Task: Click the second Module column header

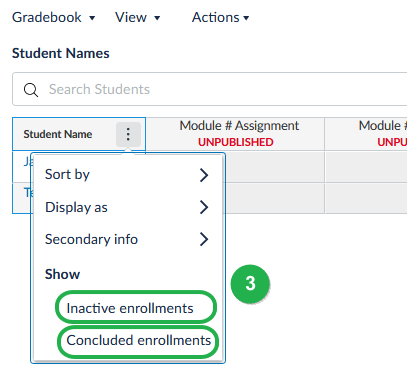Action: coord(366,134)
